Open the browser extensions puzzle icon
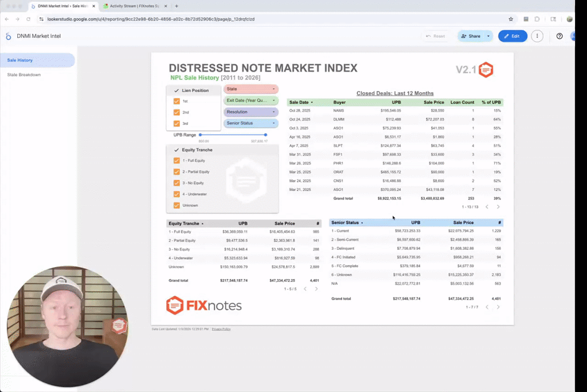 (537, 19)
